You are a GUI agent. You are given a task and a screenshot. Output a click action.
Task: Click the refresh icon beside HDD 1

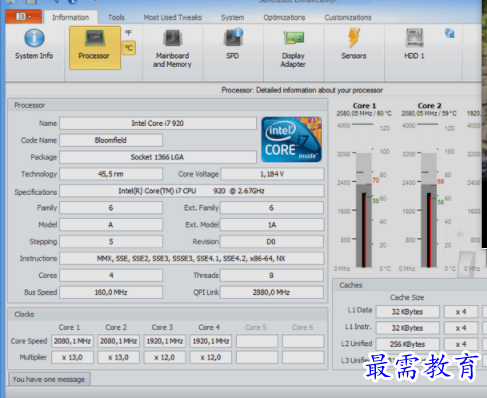click(x=450, y=33)
